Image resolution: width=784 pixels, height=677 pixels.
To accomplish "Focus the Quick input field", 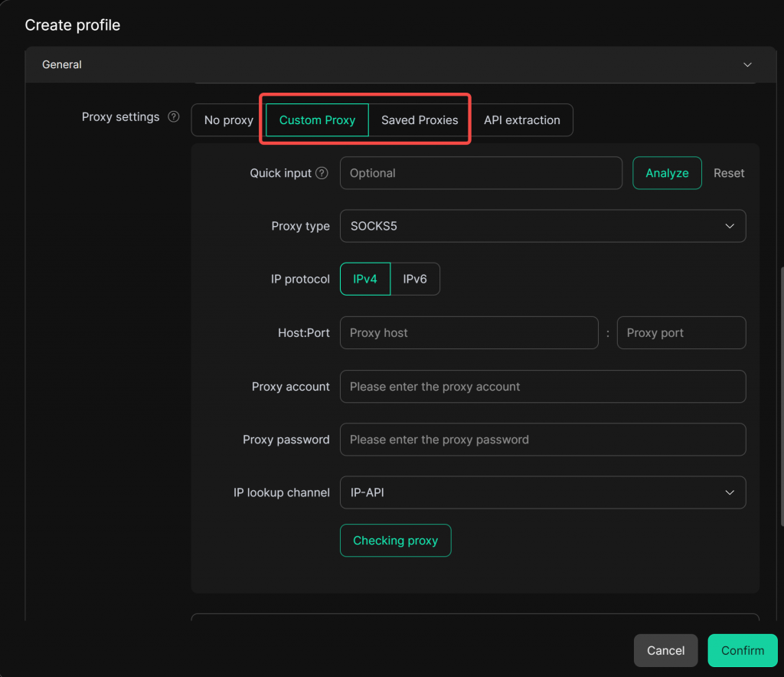I will pyautogui.click(x=481, y=173).
